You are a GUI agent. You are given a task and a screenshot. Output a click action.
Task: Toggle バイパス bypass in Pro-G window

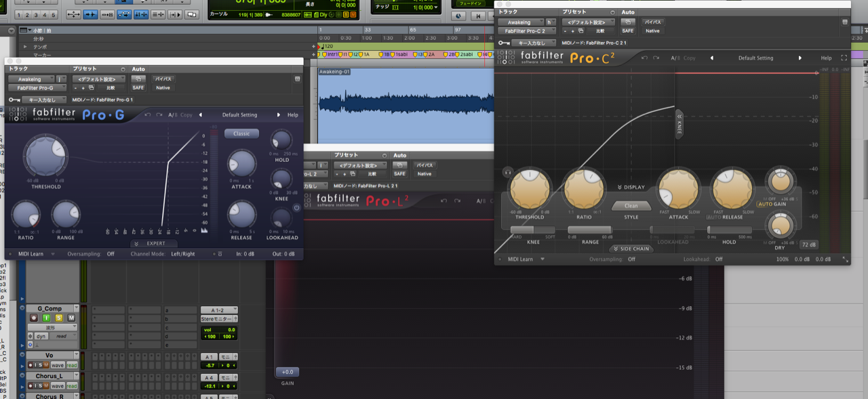click(163, 79)
